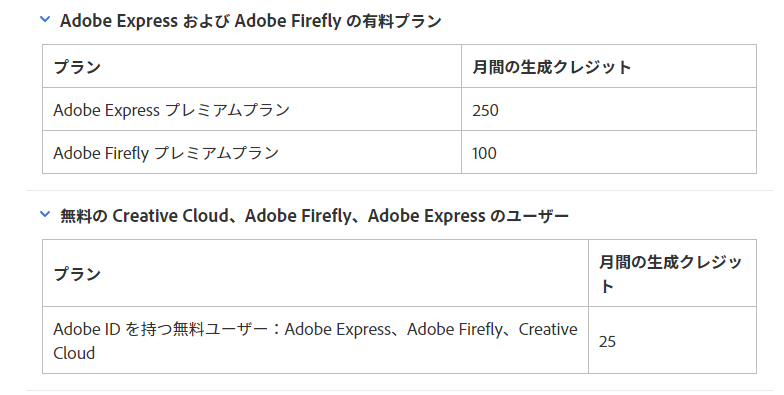The height and width of the screenshot is (395, 784).
Task: Click the 無料の Creative Cloud、Adobe Firefly heading text
Action: tap(314, 216)
